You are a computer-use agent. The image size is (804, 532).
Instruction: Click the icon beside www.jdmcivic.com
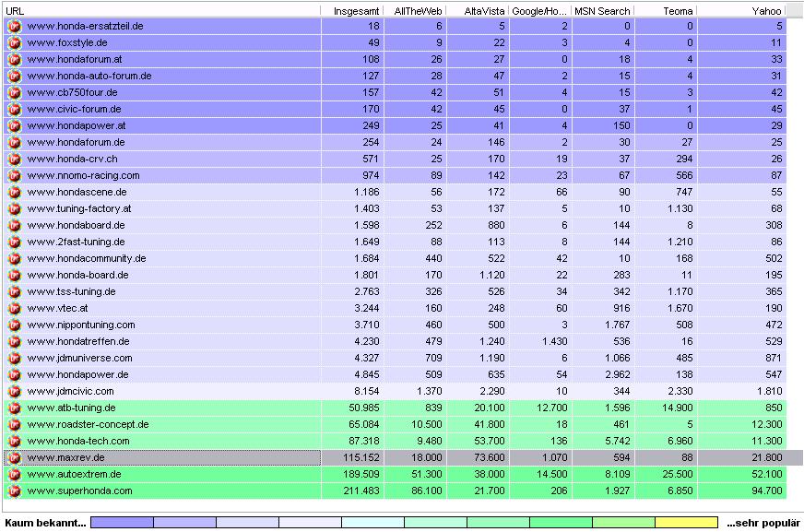14,392
